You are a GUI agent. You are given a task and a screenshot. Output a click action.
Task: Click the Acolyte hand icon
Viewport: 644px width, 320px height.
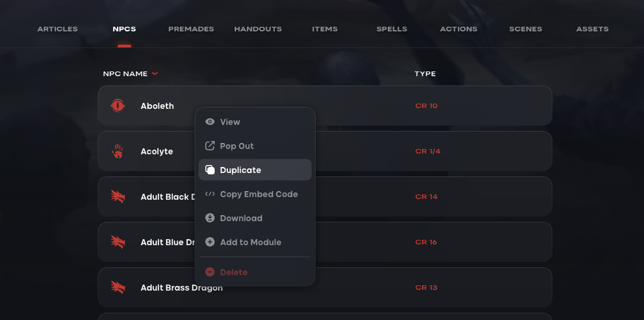118,151
